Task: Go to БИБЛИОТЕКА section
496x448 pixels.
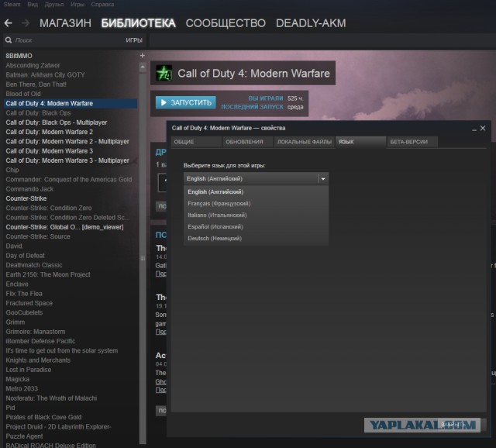Action: coord(138,23)
